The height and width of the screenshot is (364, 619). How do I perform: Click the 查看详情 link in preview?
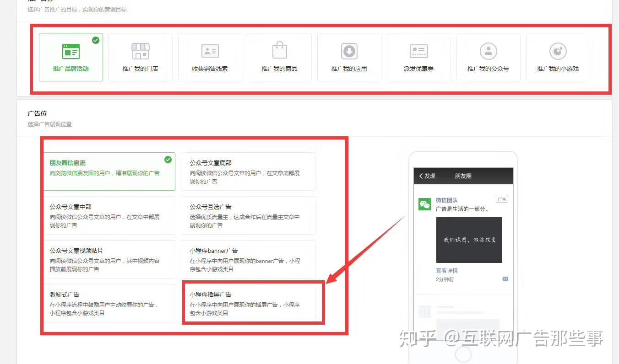tap(447, 271)
